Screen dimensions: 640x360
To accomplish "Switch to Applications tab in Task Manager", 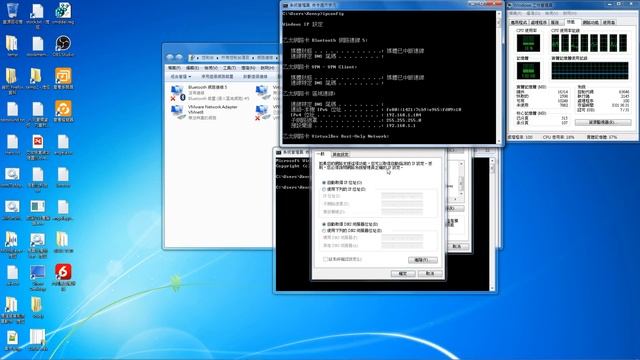I will (x=519, y=22).
